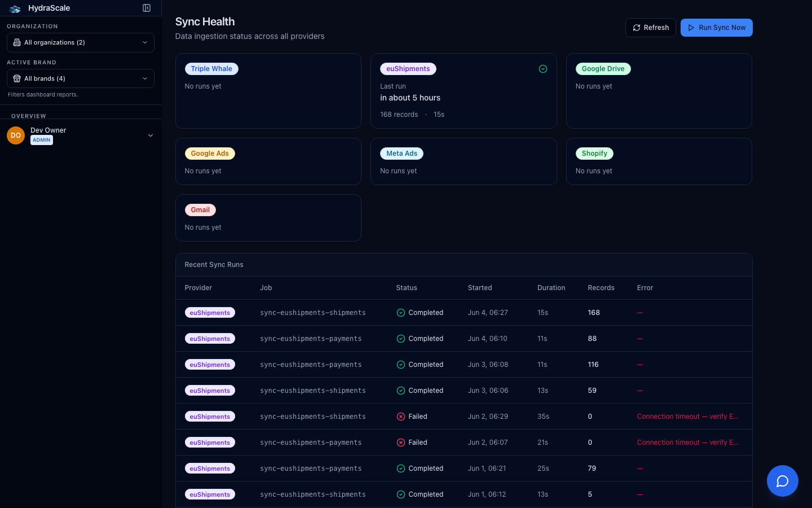
Task: Click Failed status icon for Jun 2, 06:07 run
Action: click(x=401, y=443)
